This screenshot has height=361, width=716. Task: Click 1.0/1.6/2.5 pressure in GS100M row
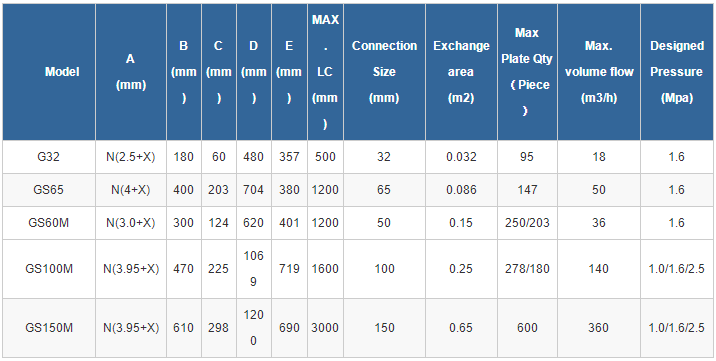[677, 268]
